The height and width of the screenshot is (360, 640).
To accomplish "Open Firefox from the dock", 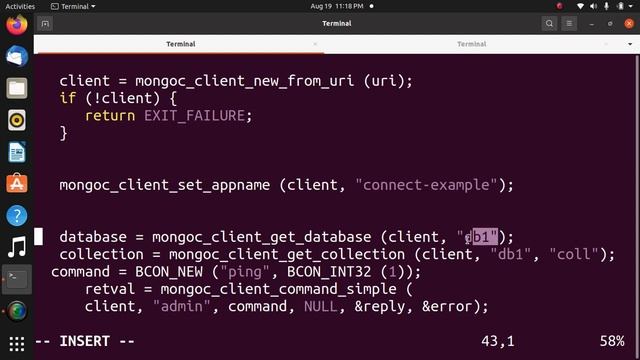I will click(17, 24).
